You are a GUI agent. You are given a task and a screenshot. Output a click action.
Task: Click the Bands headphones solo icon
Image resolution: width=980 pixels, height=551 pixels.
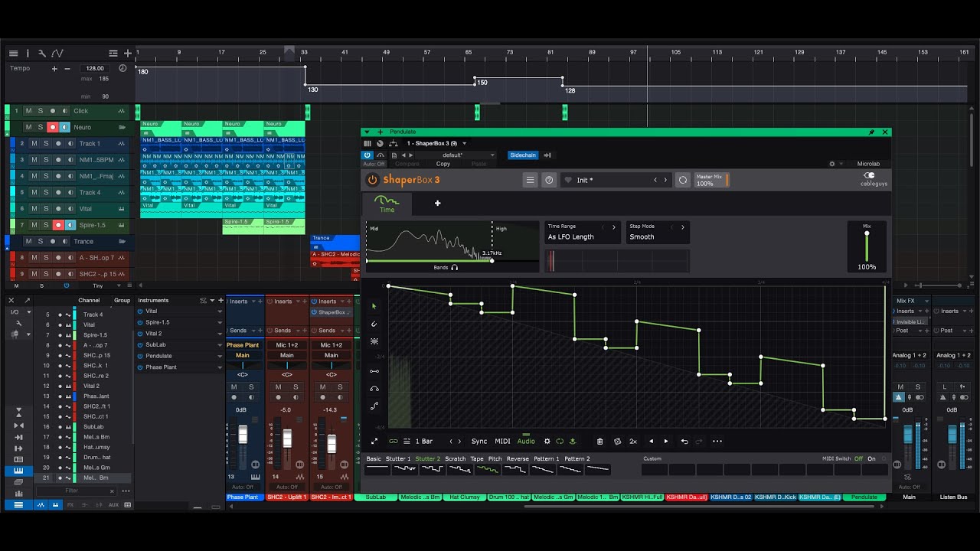pyautogui.click(x=455, y=268)
